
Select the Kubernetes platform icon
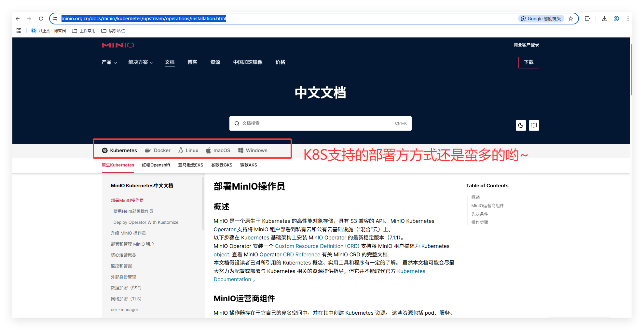(105, 150)
